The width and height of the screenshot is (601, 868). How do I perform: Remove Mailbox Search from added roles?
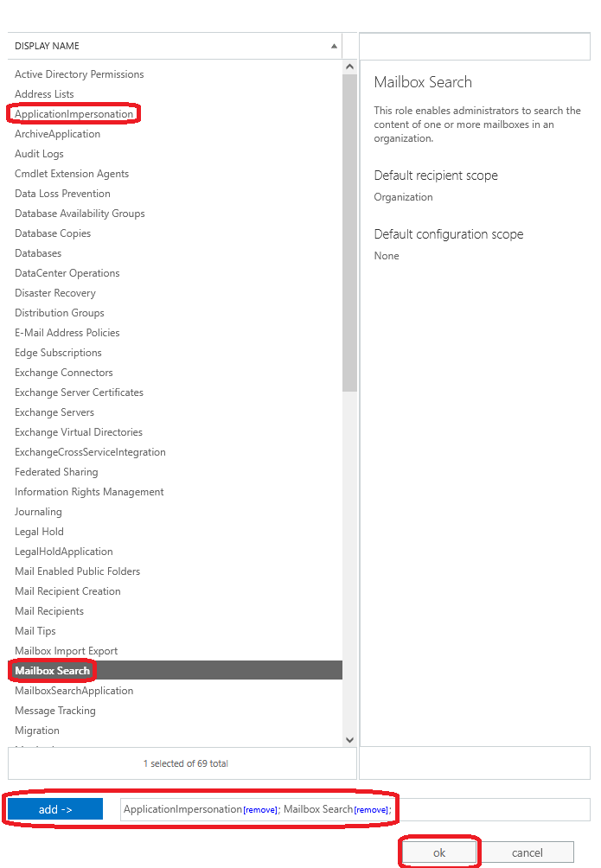[371, 810]
